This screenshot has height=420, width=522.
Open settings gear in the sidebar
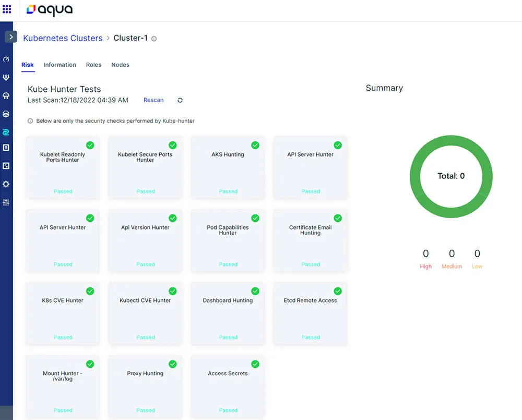click(6, 184)
